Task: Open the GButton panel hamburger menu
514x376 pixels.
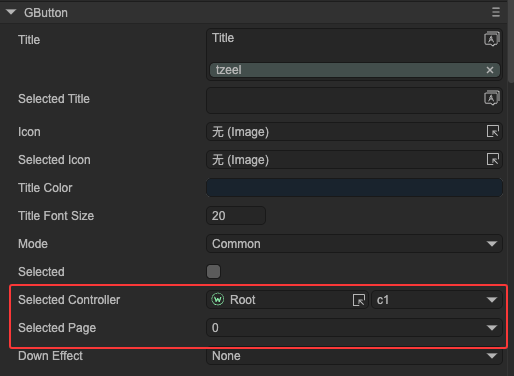Action: (496, 12)
